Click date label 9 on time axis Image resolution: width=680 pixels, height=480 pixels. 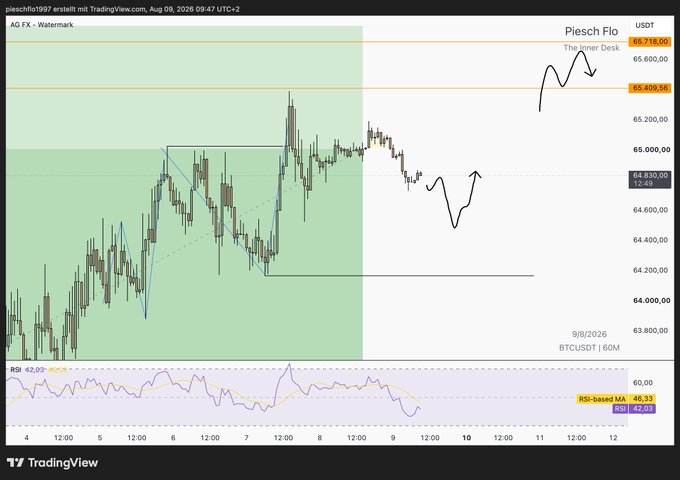tap(393, 438)
